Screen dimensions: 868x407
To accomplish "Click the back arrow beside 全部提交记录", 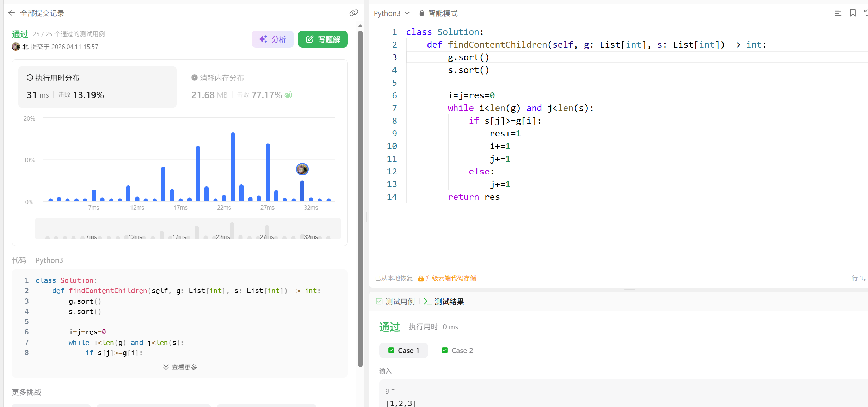I will [x=12, y=13].
